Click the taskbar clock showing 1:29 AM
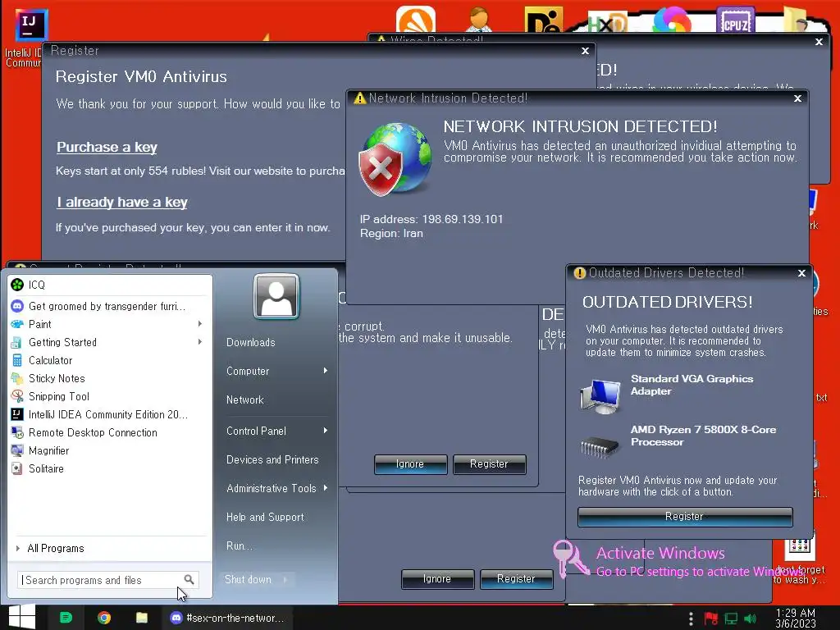The width and height of the screenshot is (840, 630). (796, 618)
